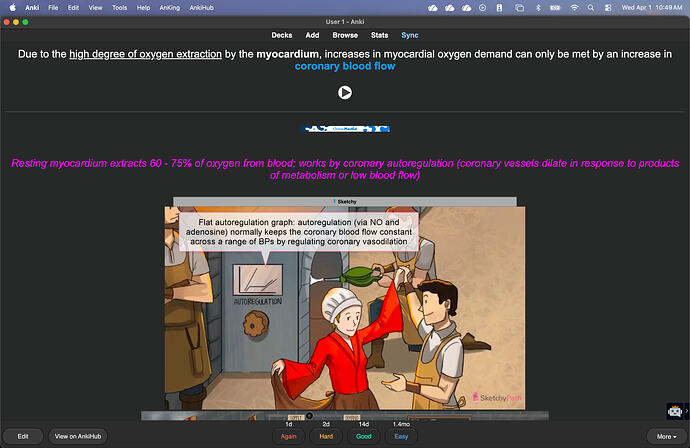Open the card Browse window
The width and height of the screenshot is (690, 448).
[345, 35]
